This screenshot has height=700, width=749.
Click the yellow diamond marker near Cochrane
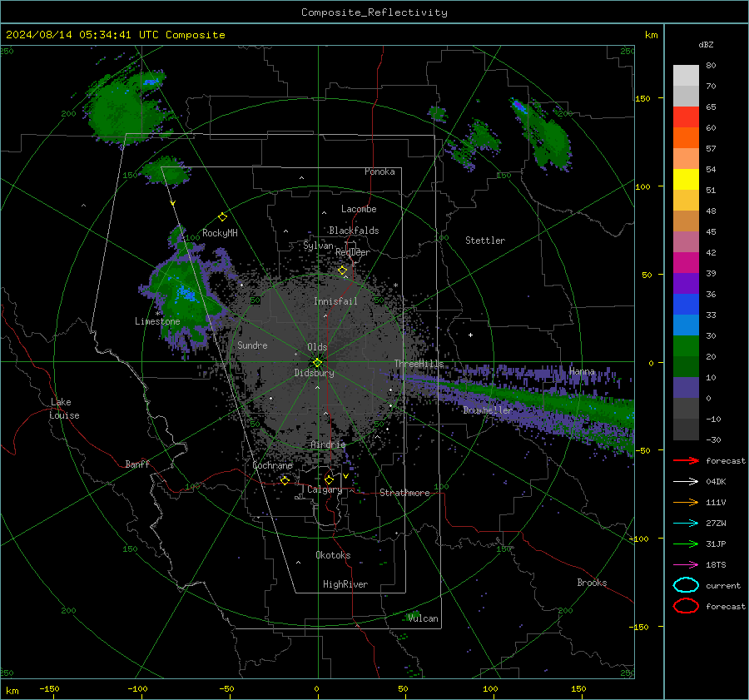point(285,480)
